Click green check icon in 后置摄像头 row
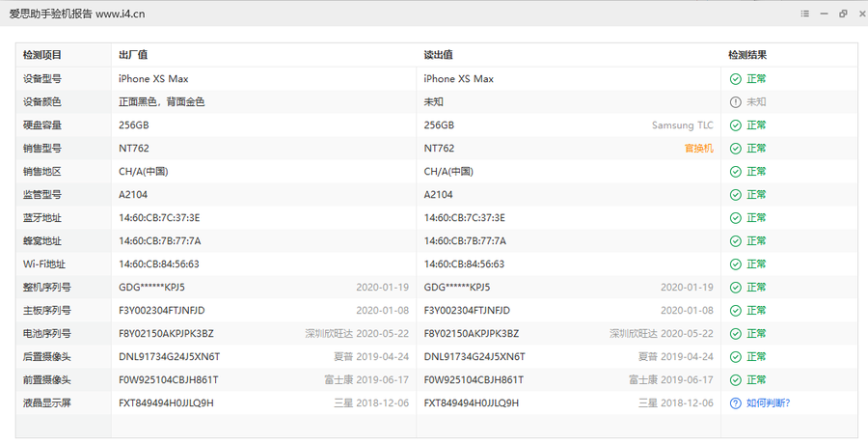 pyautogui.click(x=735, y=357)
